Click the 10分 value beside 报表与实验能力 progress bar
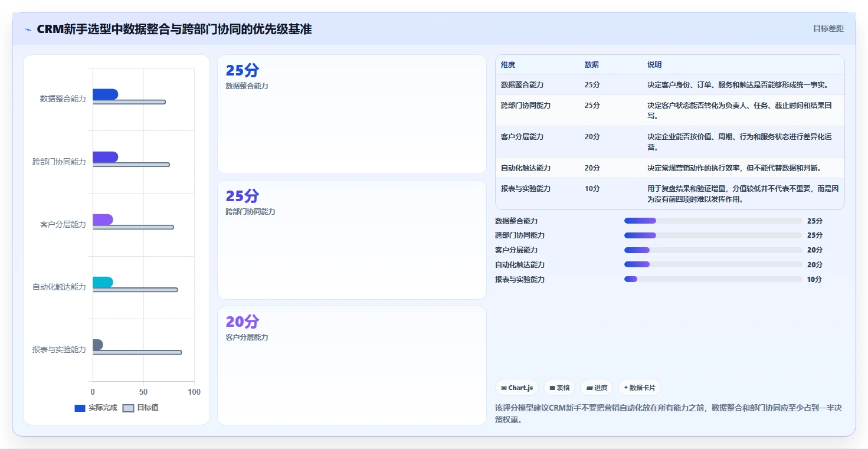 (x=815, y=280)
